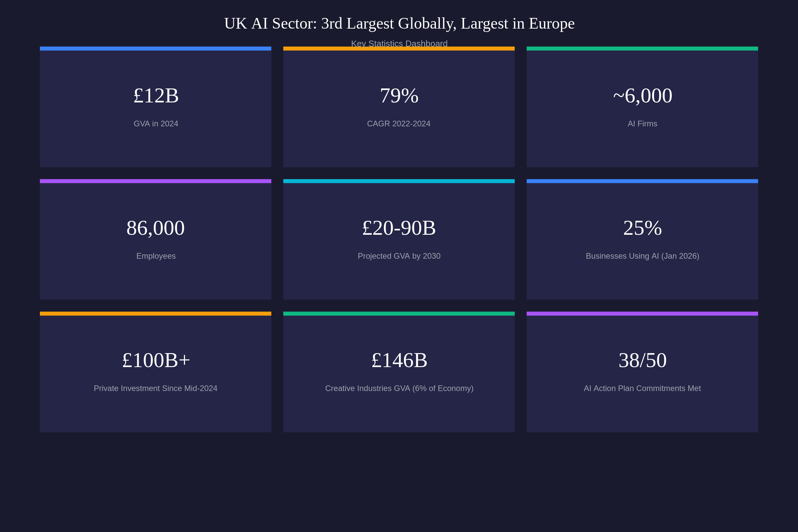Click Businesses Using AI (Jan 2026) label
Image resolution: width=798 pixels, height=532 pixels.
[x=642, y=256]
